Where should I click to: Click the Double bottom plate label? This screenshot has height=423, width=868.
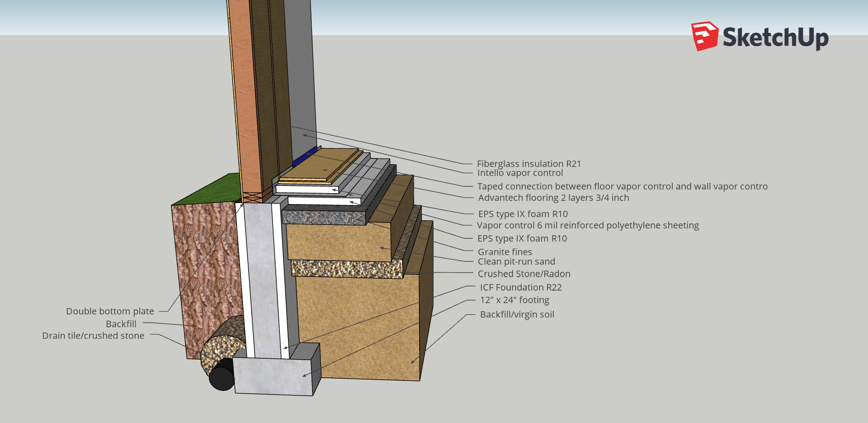point(110,311)
